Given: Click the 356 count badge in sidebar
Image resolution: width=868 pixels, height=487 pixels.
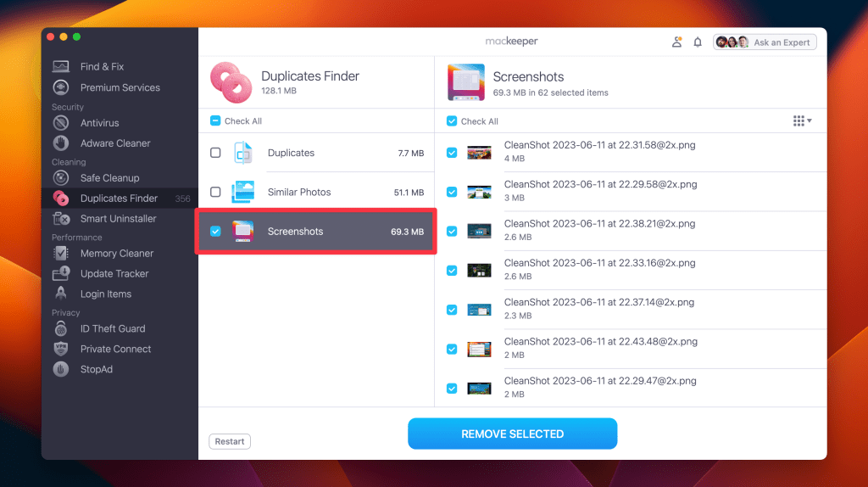Looking at the screenshot, I should pos(183,199).
